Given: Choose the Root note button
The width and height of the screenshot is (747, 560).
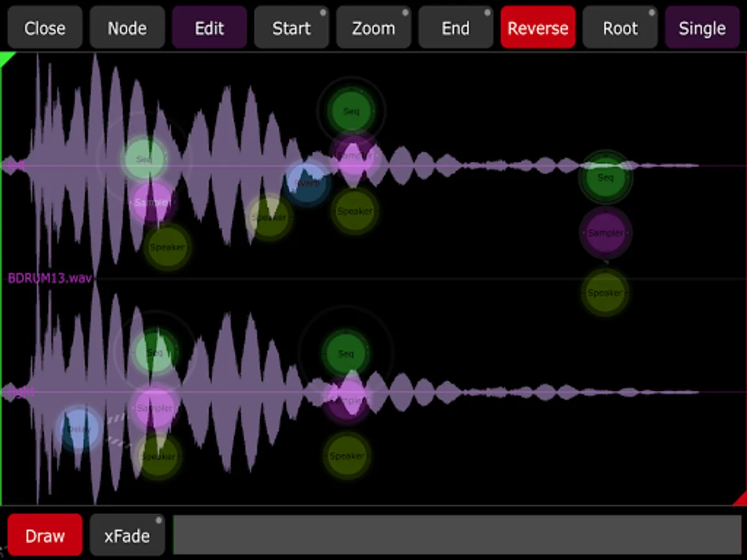Looking at the screenshot, I should (x=620, y=28).
